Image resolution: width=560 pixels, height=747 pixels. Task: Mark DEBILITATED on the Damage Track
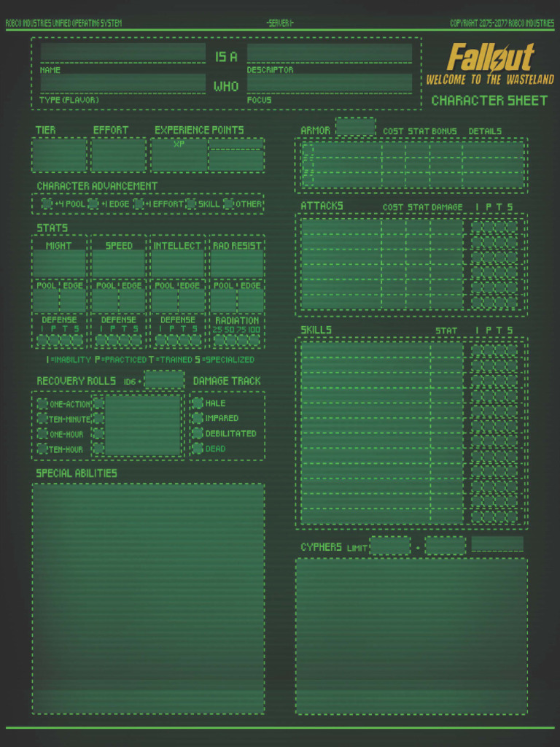click(x=198, y=433)
